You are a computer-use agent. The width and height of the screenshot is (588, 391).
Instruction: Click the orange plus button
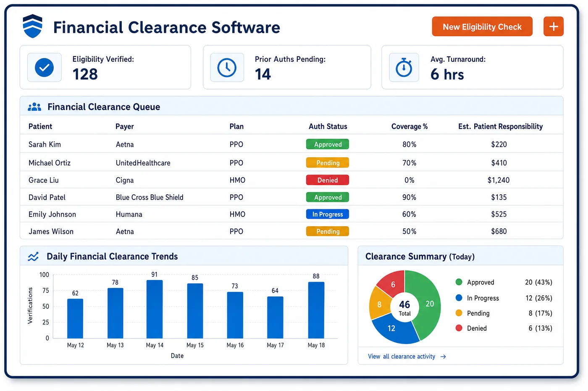554,26
